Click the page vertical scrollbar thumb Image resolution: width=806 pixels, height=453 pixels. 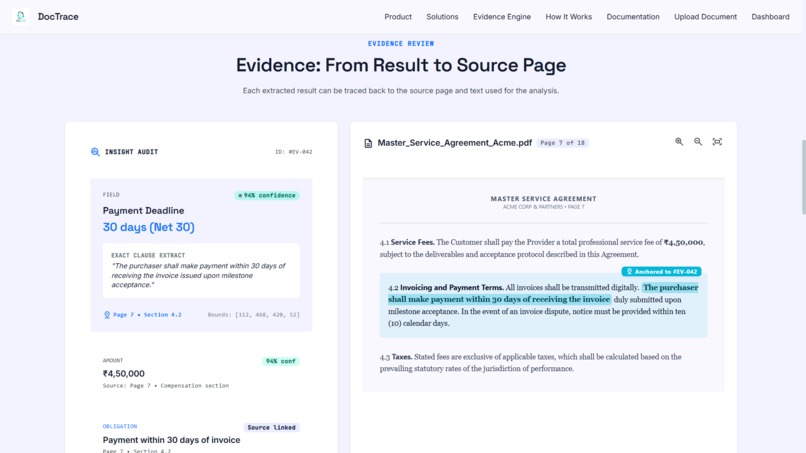pos(803,176)
